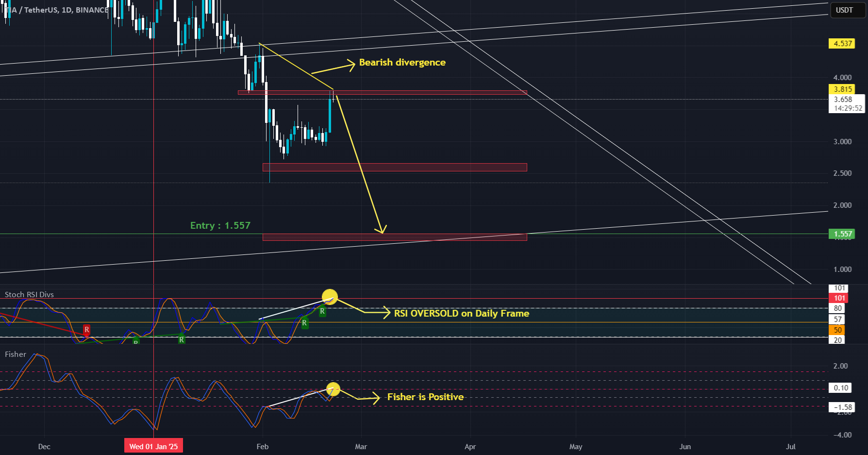Click the yellow circle on Stoch RSI

[330, 296]
